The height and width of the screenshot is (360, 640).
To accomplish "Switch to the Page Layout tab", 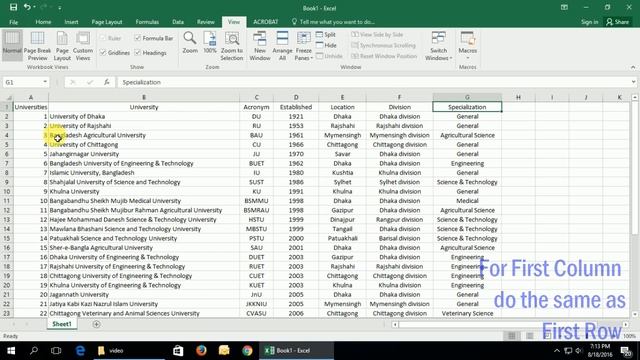I will (x=107, y=22).
